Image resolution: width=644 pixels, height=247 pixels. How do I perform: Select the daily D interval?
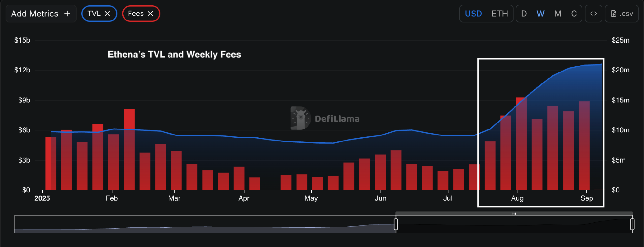click(x=524, y=14)
